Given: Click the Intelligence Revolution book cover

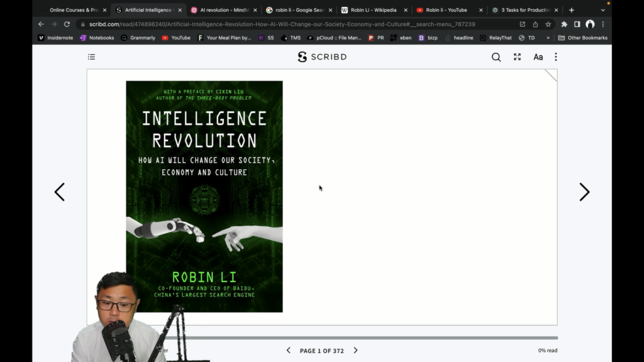Looking at the screenshot, I should point(204,196).
